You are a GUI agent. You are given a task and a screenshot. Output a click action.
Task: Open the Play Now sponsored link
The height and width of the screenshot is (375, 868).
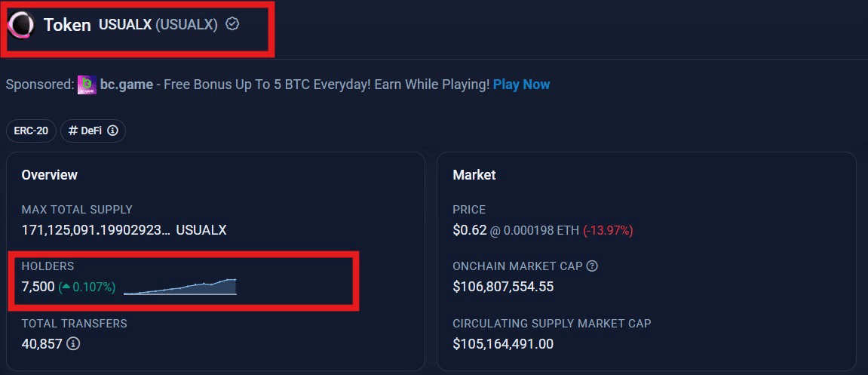[521, 85]
